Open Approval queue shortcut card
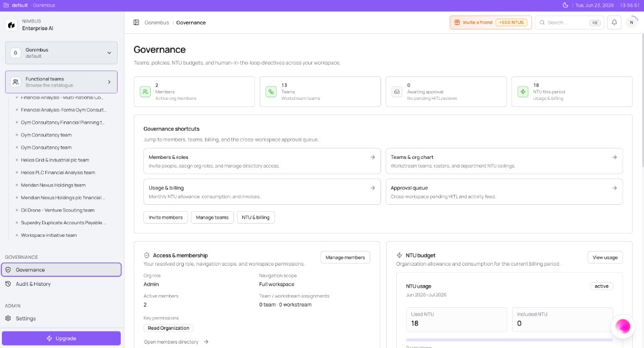Viewport: 644px width, 348px height. 504,192
